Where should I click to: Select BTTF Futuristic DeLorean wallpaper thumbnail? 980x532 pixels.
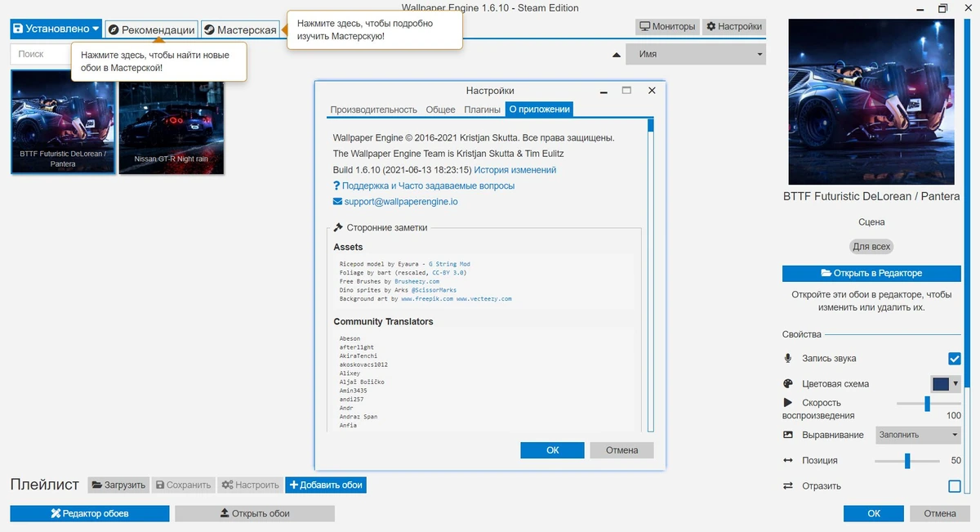(x=63, y=122)
